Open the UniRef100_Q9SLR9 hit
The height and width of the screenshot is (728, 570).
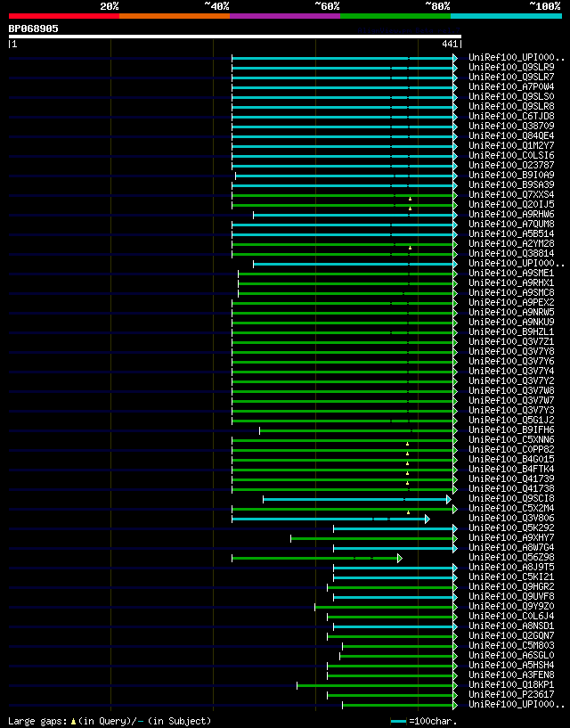(x=511, y=68)
